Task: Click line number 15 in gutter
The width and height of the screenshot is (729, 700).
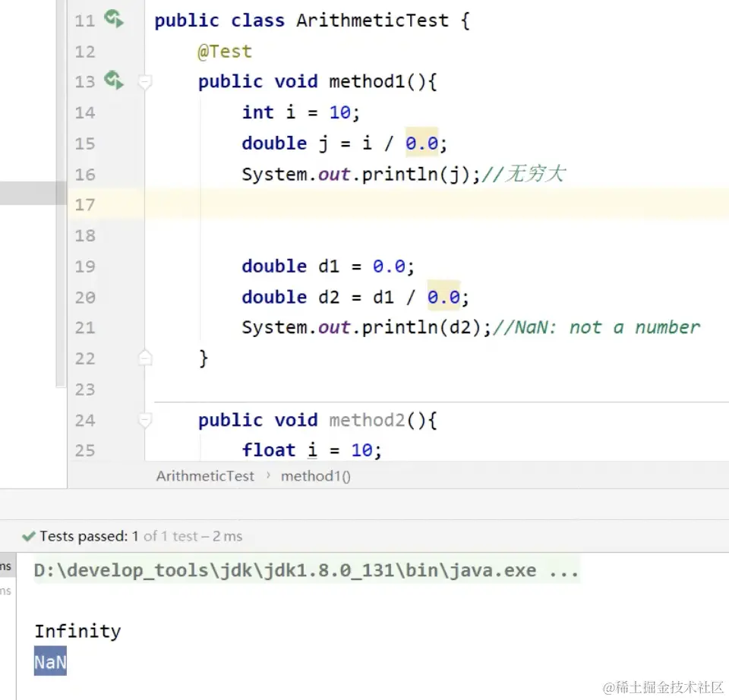Action: pyautogui.click(x=84, y=143)
